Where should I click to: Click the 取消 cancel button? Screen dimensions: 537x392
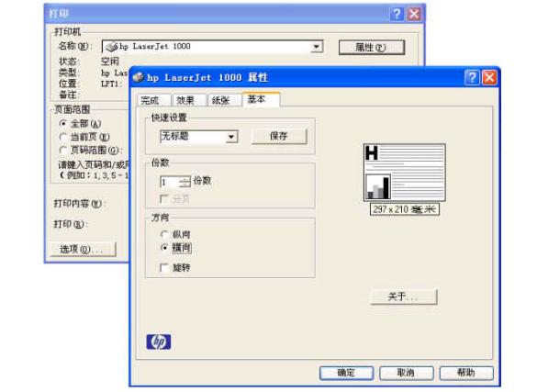tap(406, 373)
